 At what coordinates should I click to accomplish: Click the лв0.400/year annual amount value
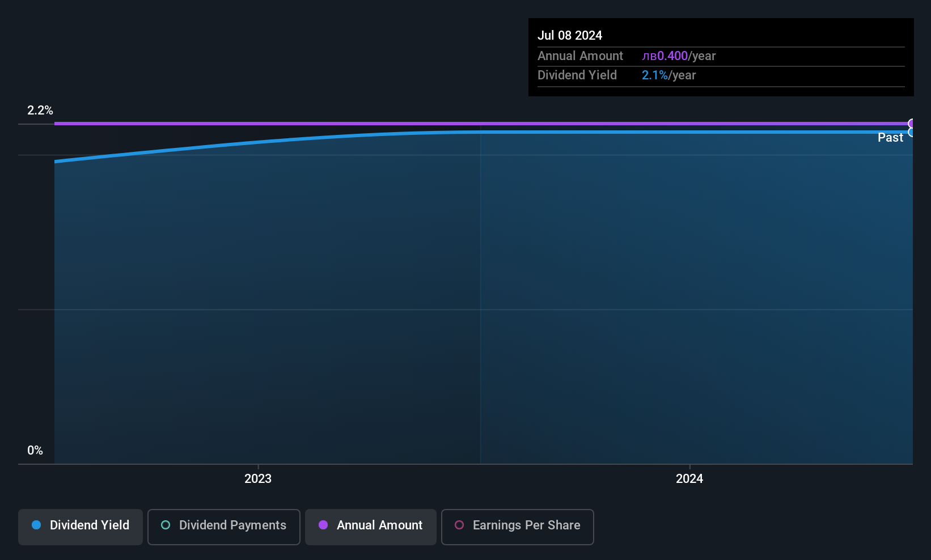pyautogui.click(x=679, y=56)
